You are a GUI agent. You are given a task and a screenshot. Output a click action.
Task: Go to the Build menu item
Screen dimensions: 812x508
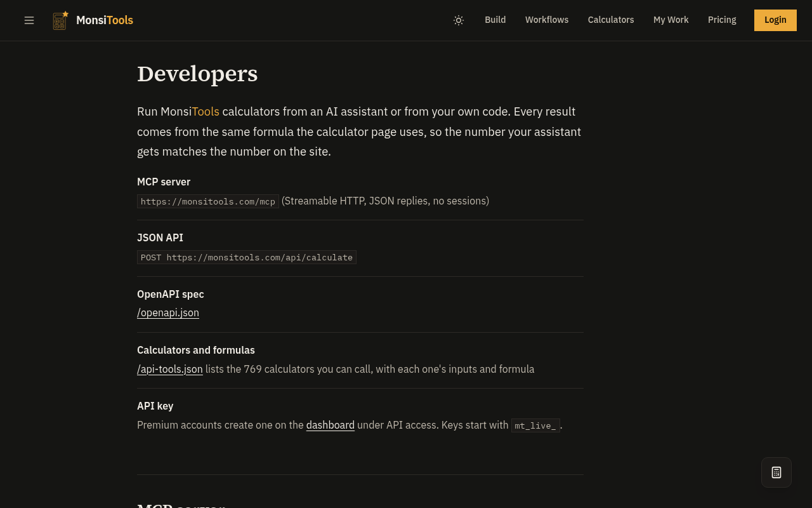tap(495, 20)
